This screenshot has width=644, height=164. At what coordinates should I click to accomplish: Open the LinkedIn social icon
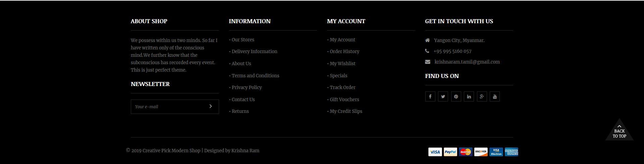click(469, 96)
